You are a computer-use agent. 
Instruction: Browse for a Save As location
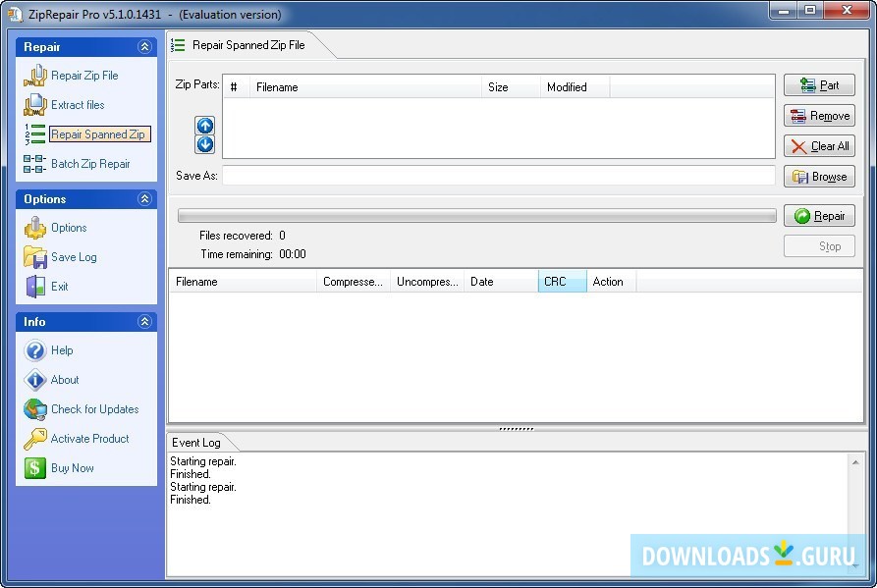819,177
